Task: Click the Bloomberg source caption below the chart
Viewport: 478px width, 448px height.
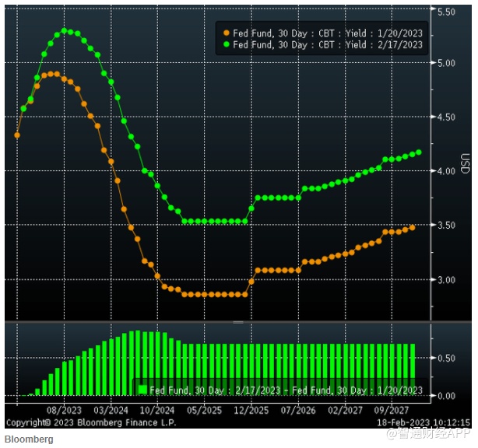Action: [29, 439]
